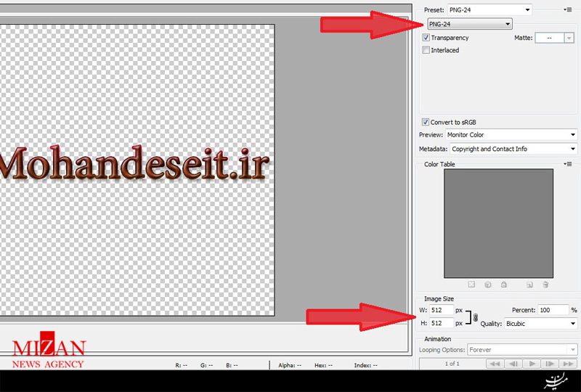This screenshot has width=581, height=392.
Task: Open the Preview Monitor Color dropdown
Action: [511, 135]
